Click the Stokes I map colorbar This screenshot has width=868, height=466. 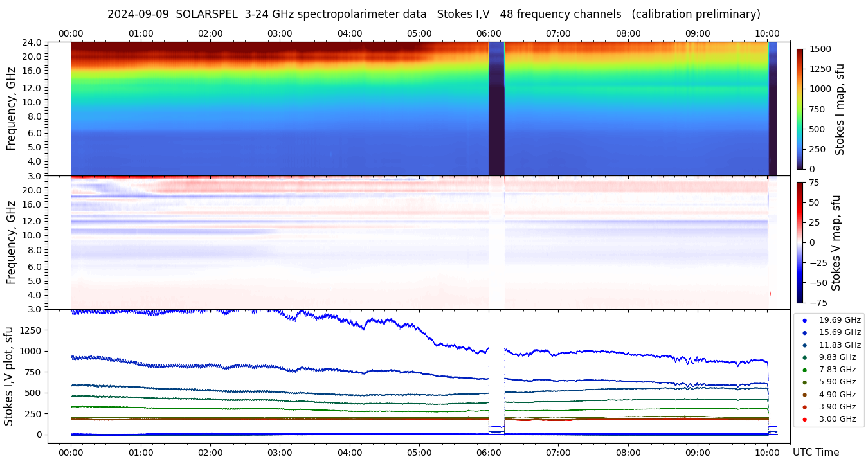(x=800, y=109)
